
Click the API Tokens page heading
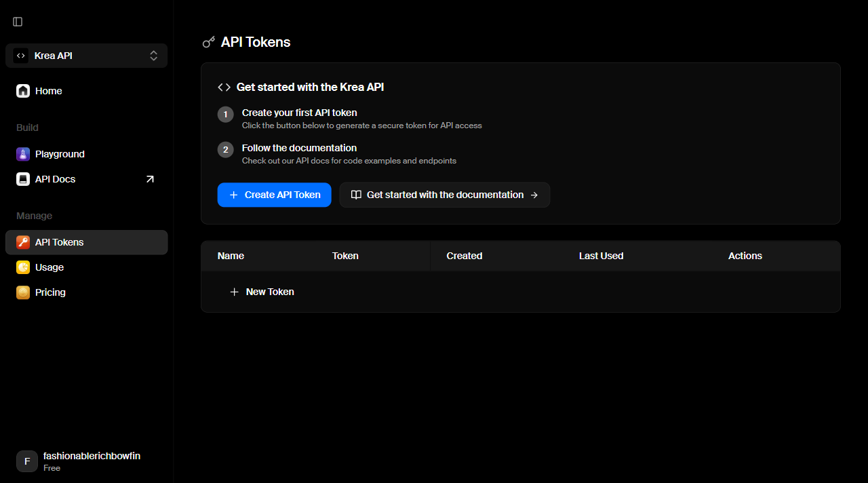click(256, 42)
